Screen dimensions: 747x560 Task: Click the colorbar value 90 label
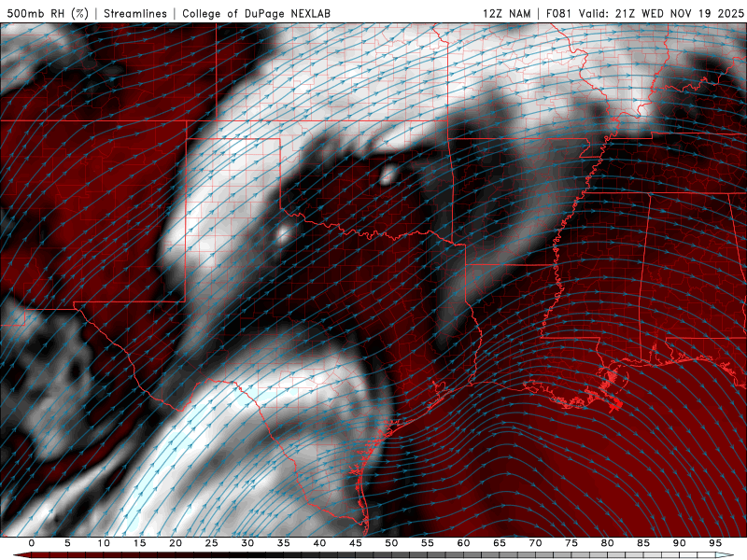[679, 543]
